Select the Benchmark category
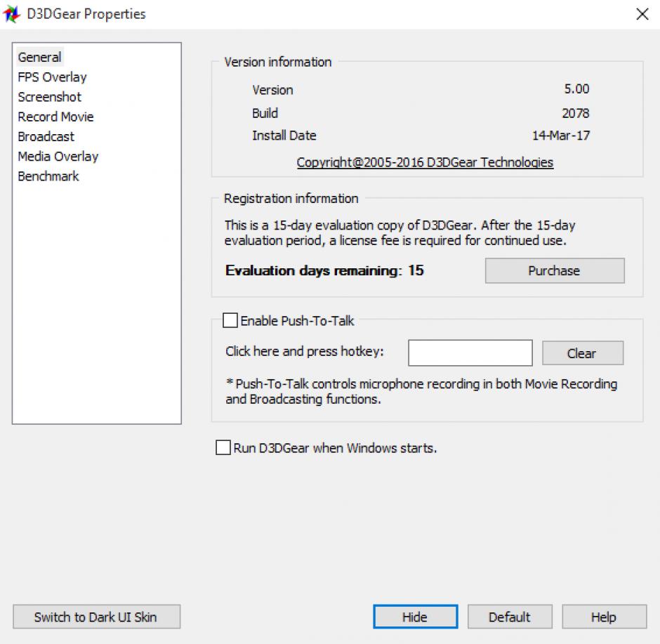660x644 pixels. (x=48, y=176)
